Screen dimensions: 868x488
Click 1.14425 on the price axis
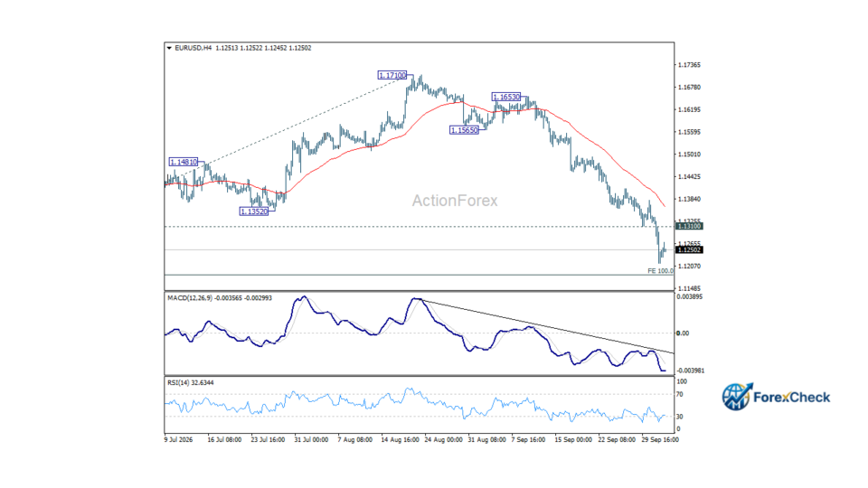click(x=689, y=177)
